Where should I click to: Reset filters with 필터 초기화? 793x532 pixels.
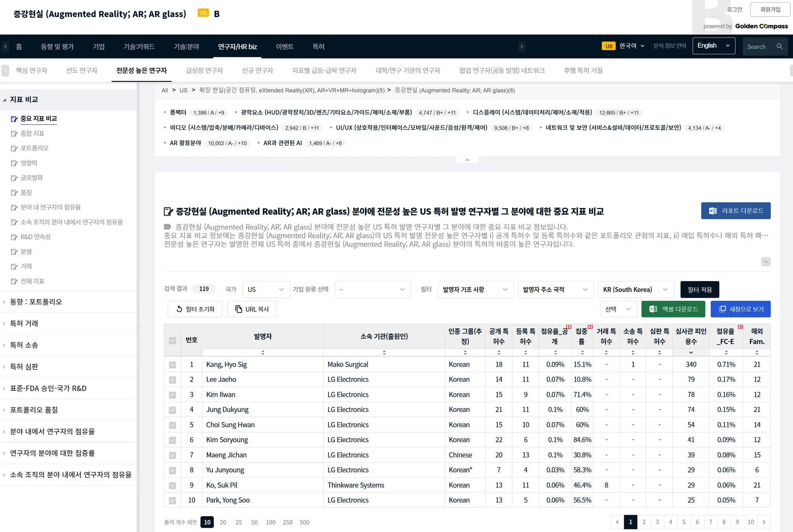[195, 309]
